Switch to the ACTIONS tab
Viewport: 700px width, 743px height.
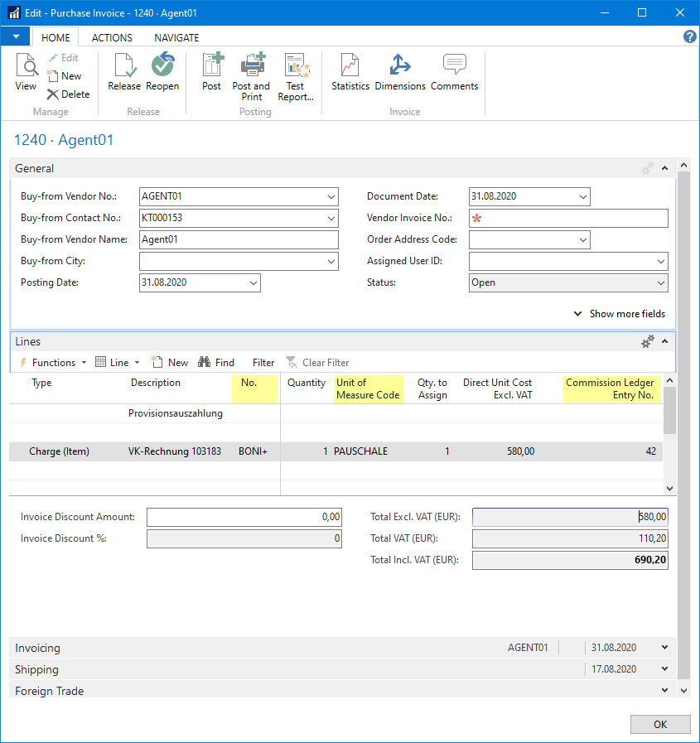[x=111, y=37]
